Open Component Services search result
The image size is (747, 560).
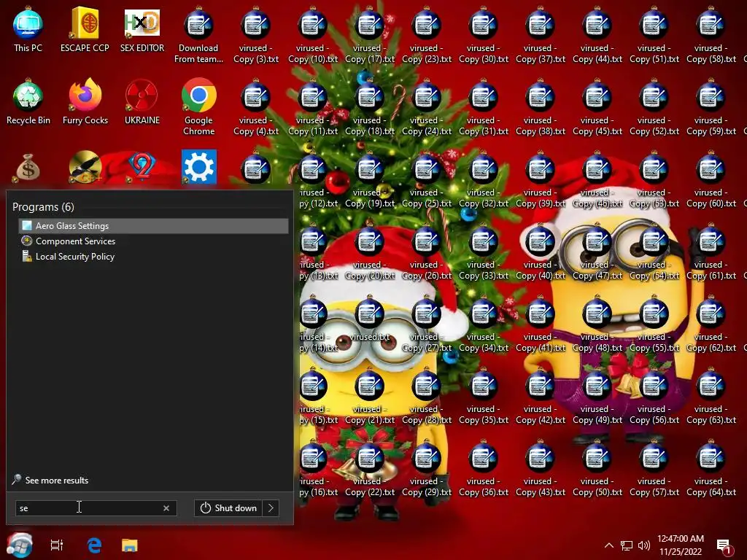click(153, 241)
